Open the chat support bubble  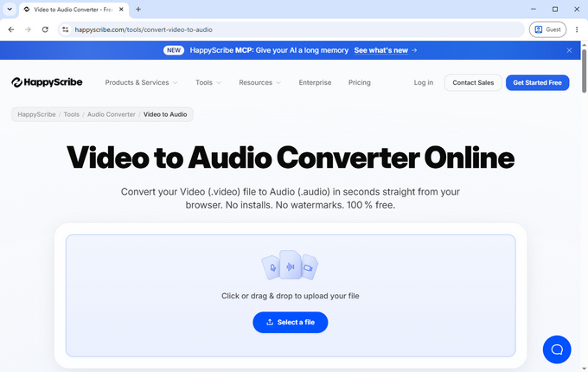[557, 350]
